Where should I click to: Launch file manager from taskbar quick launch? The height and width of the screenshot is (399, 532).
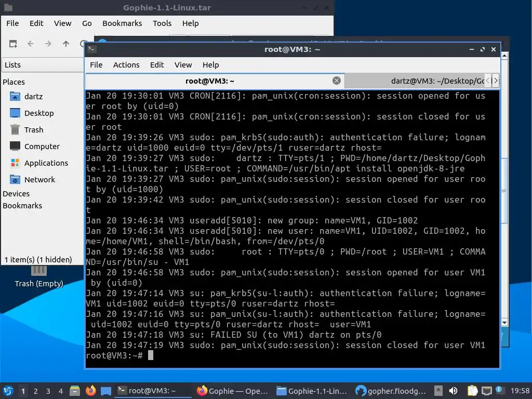tap(75, 391)
